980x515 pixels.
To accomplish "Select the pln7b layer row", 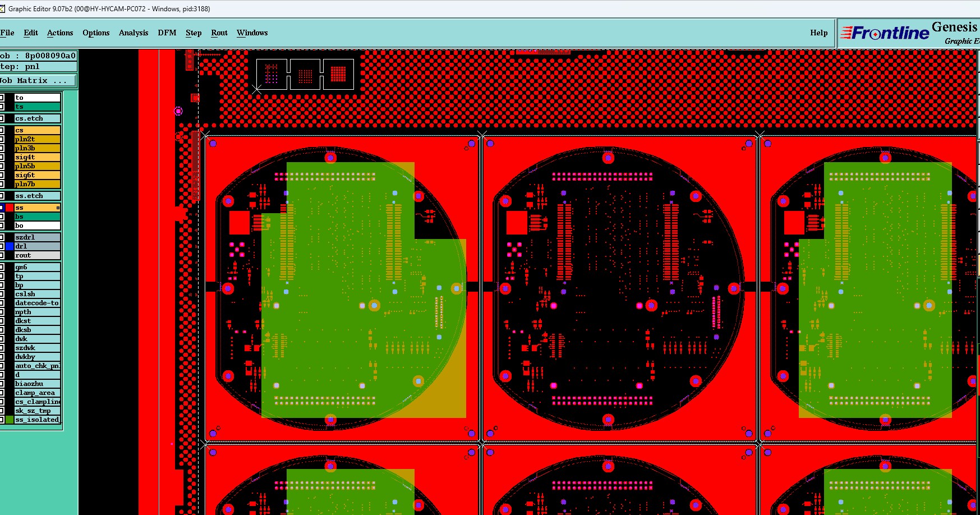I will pyautogui.click(x=37, y=184).
